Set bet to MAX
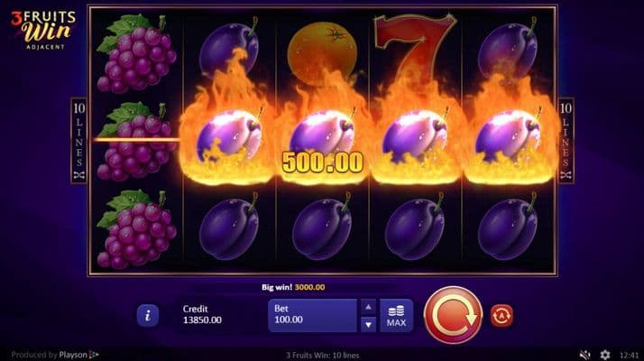644x361 pixels. (396, 316)
